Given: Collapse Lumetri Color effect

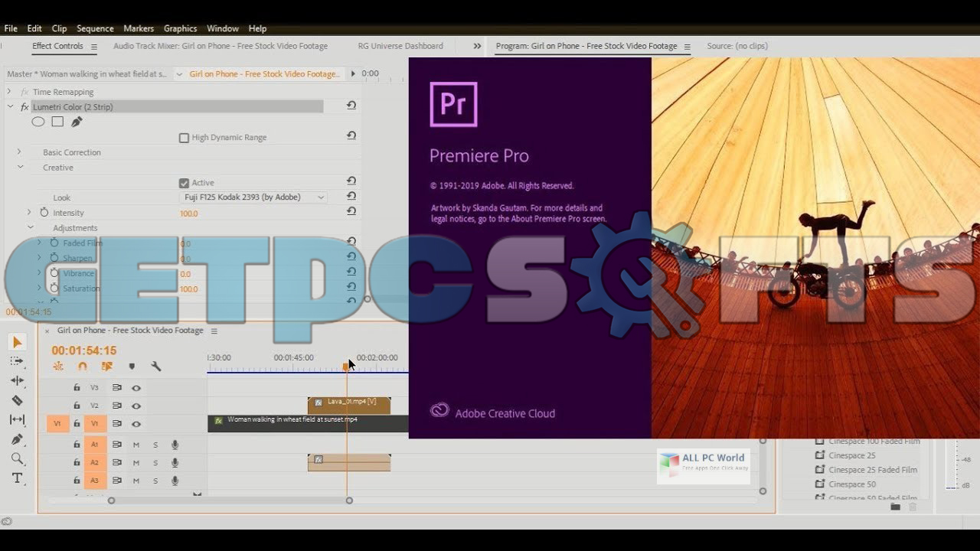Looking at the screenshot, I should (10, 106).
